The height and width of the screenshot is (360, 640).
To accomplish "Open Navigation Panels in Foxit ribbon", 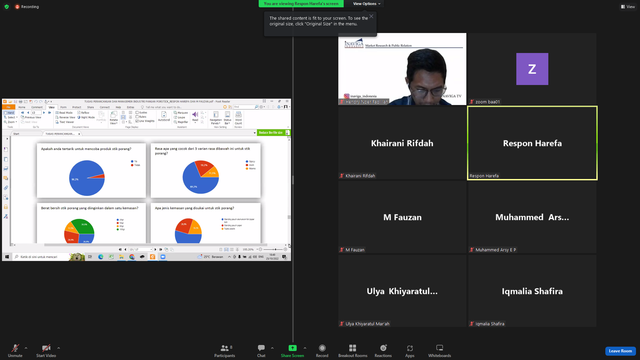I will [x=216, y=118].
